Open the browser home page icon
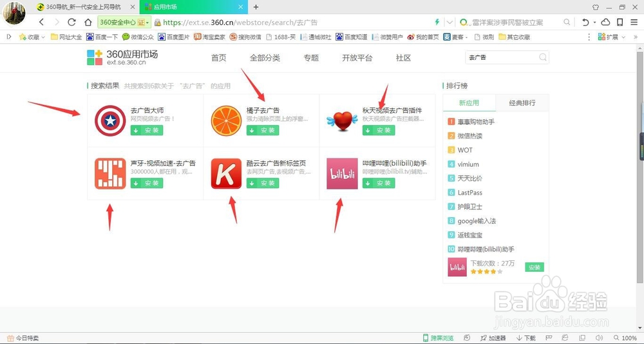Image resolution: width=644 pixels, height=344 pixels. click(x=88, y=22)
